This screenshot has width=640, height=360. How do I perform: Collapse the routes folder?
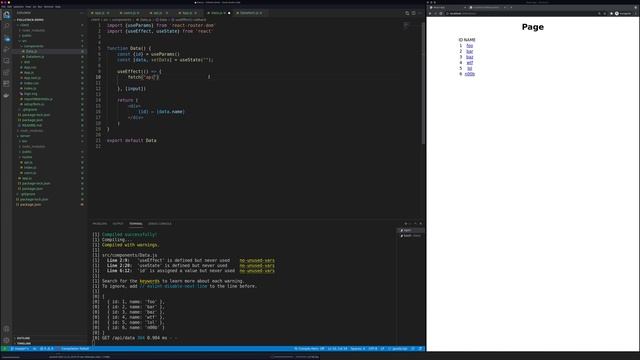coord(27,157)
